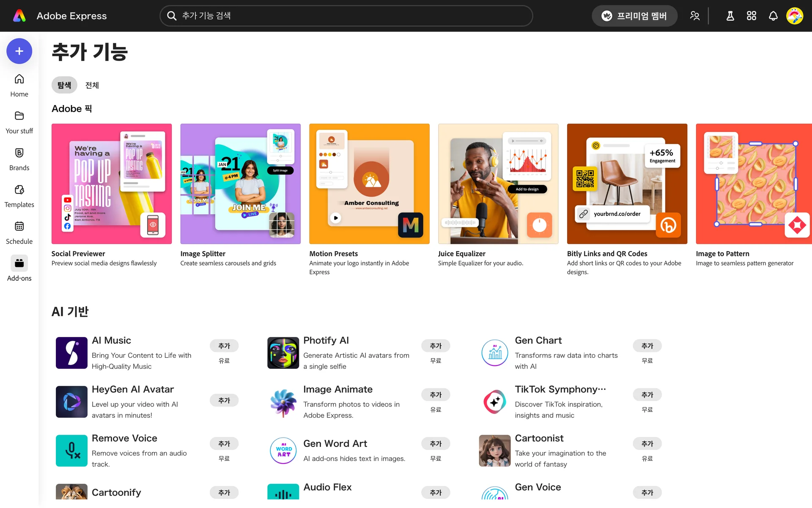The image size is (812, 508).
Task: Open Brands section in sidebar
Action: click(x=19, y=159)
